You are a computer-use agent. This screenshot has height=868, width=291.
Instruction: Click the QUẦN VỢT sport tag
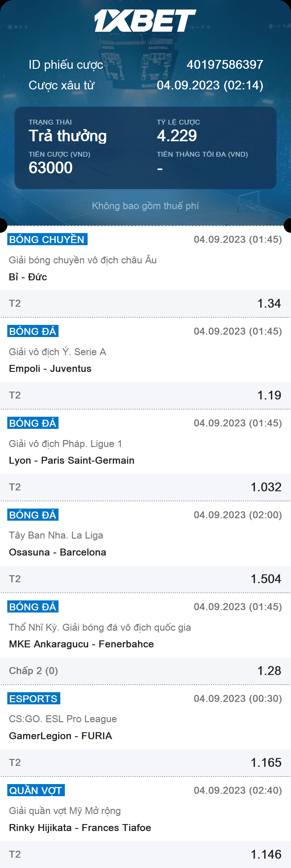click(36, 790)
